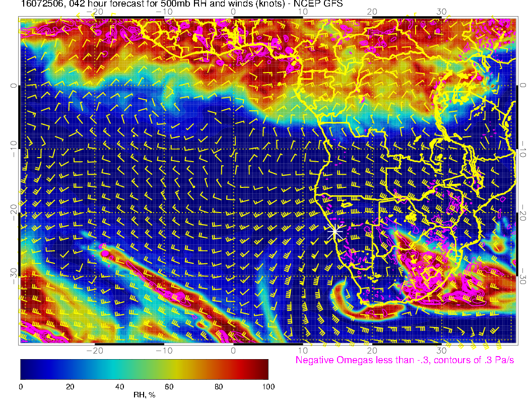This screenshot has width=532, height=411.
Task: Click the colorbar tick label "0"
Action: 21,387
